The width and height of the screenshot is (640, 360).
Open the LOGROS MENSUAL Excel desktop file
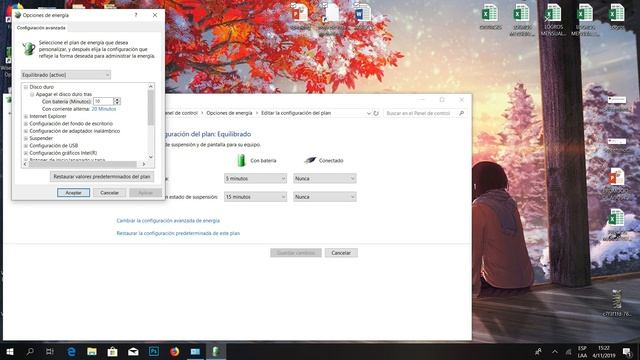[554, 20]
